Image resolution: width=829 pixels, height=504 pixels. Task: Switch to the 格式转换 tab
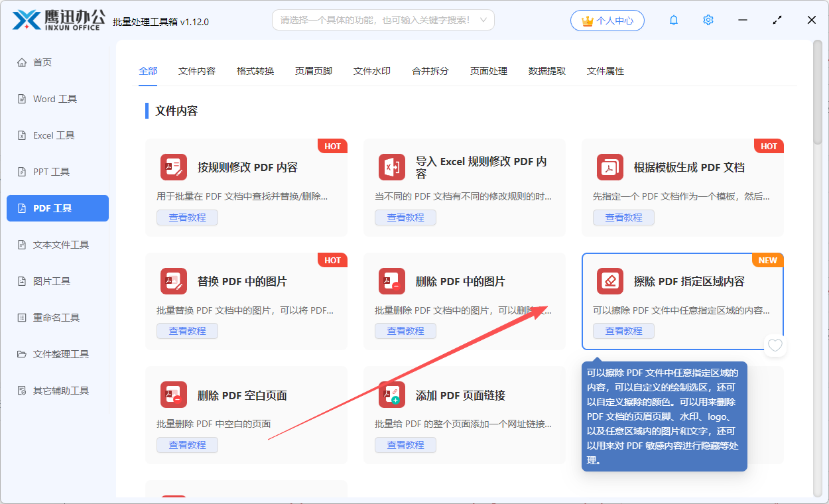pyautogui.click(x=255, y=70)
